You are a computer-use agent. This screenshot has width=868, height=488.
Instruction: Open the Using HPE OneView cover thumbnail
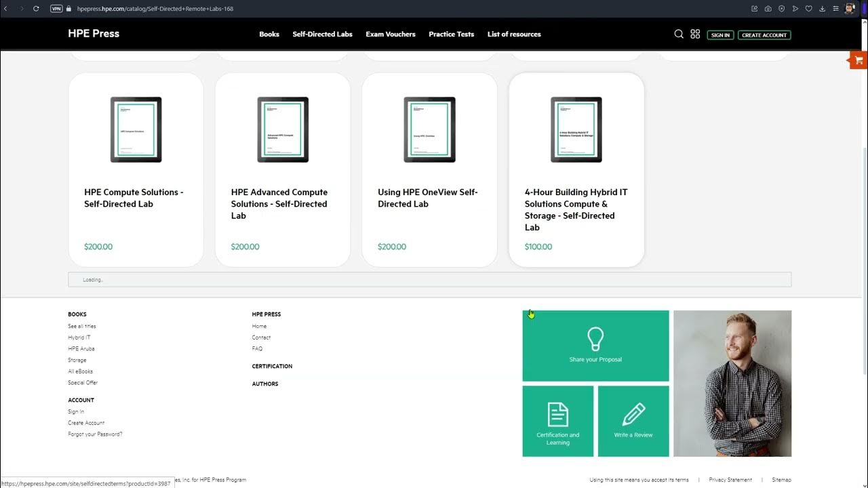tap(430, 129)
